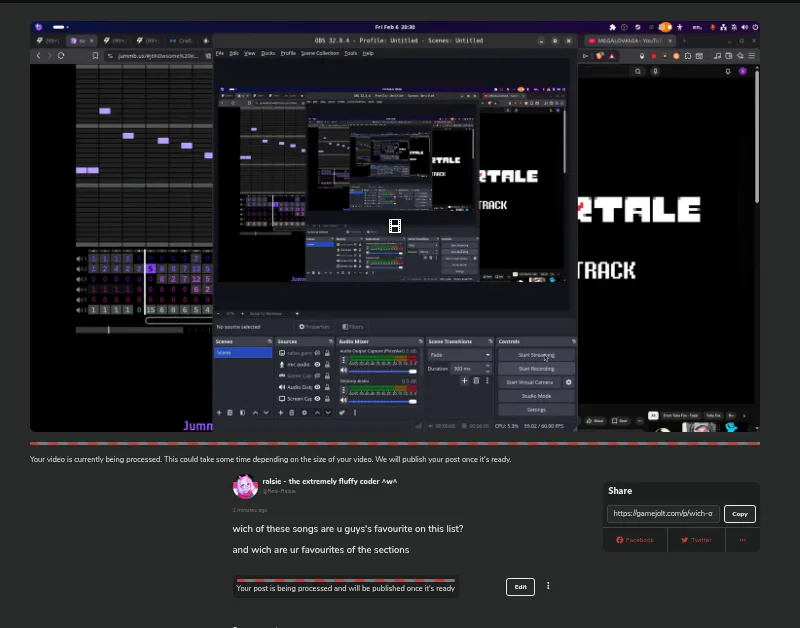The height and width of the screenshot is (628, 800).
Task: Switch to the MEGALOVANIA YouTube tab
Action: click(630, 40)
